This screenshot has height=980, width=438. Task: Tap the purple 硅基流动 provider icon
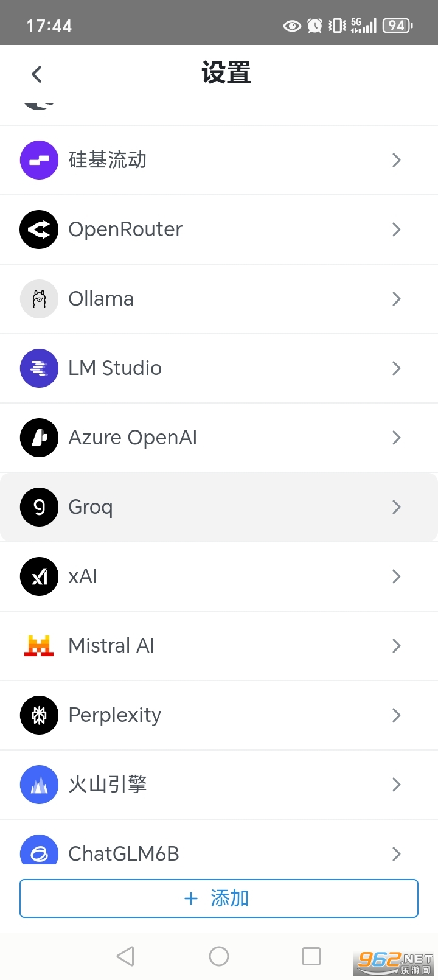click(39, 160)
